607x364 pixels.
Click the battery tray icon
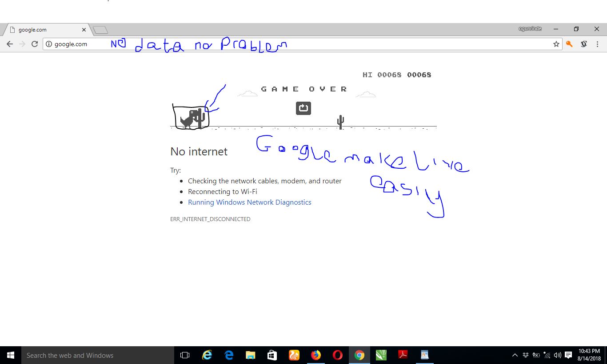tap(536, 355)
